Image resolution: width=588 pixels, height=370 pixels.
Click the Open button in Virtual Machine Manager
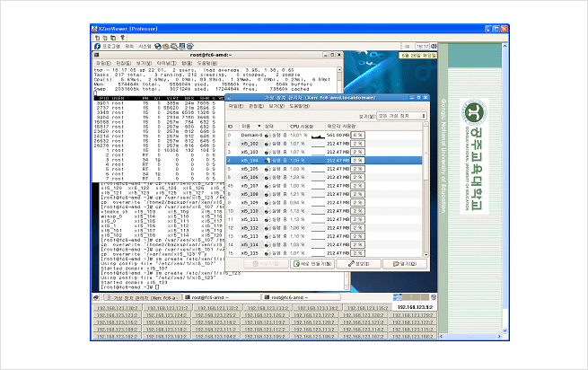click(x=405, y=264)
